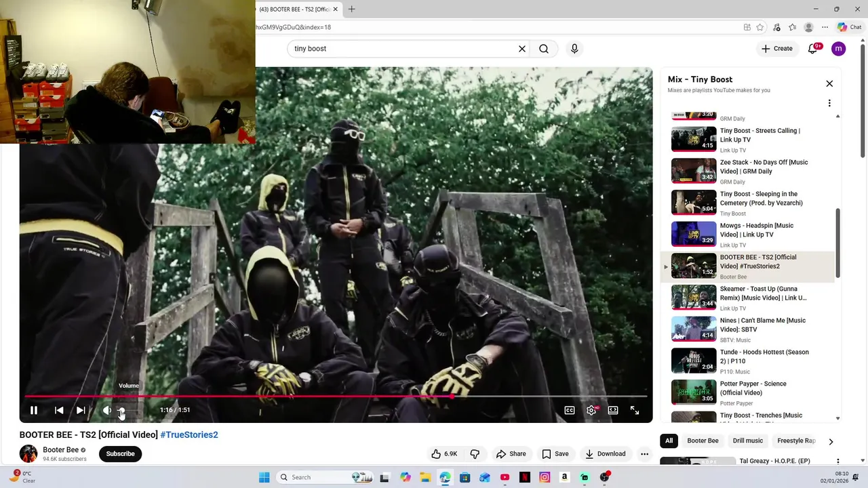Go to the previous video in the mix
The image size is (868, 488).
point(59,410)
